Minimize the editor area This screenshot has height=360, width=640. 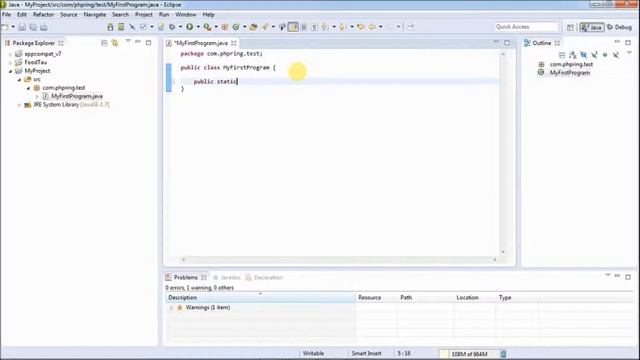coord(496,42)
